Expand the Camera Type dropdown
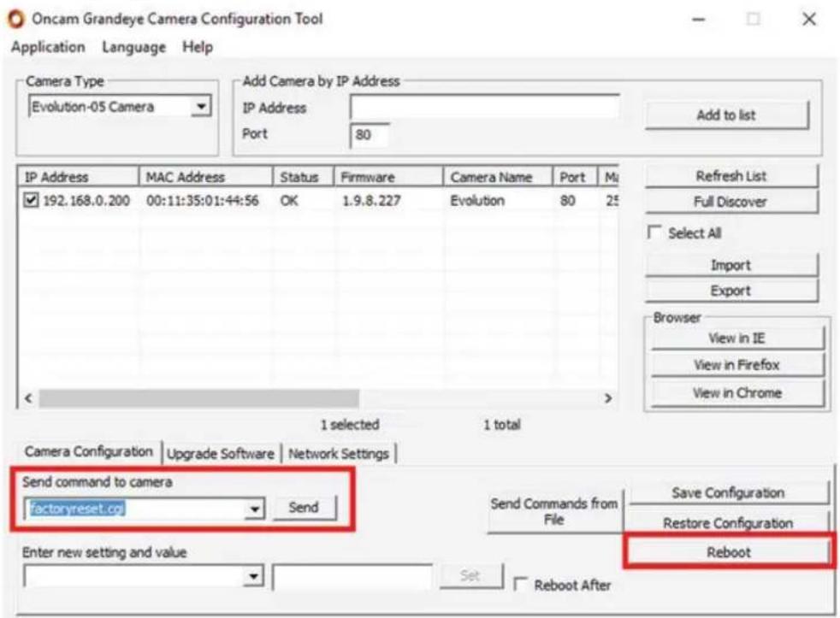840x618 pixels. [x=201, y=106]
